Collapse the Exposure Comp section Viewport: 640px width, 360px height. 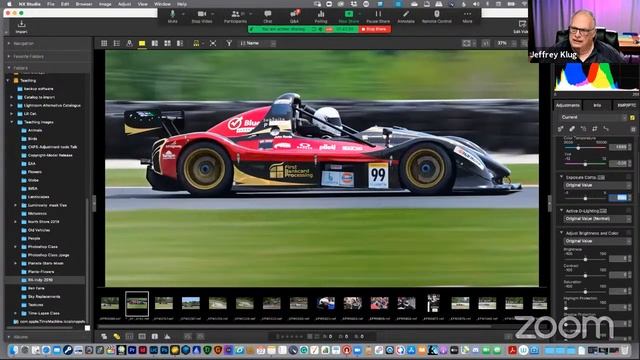(x=562, y=177)
